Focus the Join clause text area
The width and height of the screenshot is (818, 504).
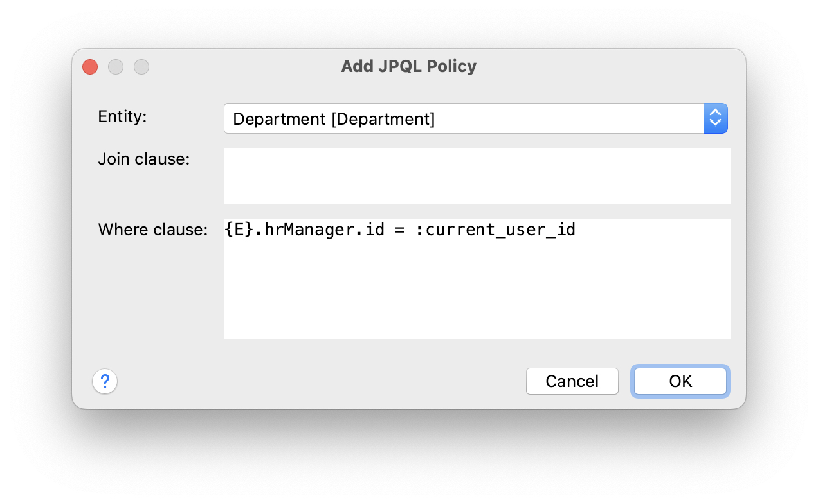[x=477, y=176]
